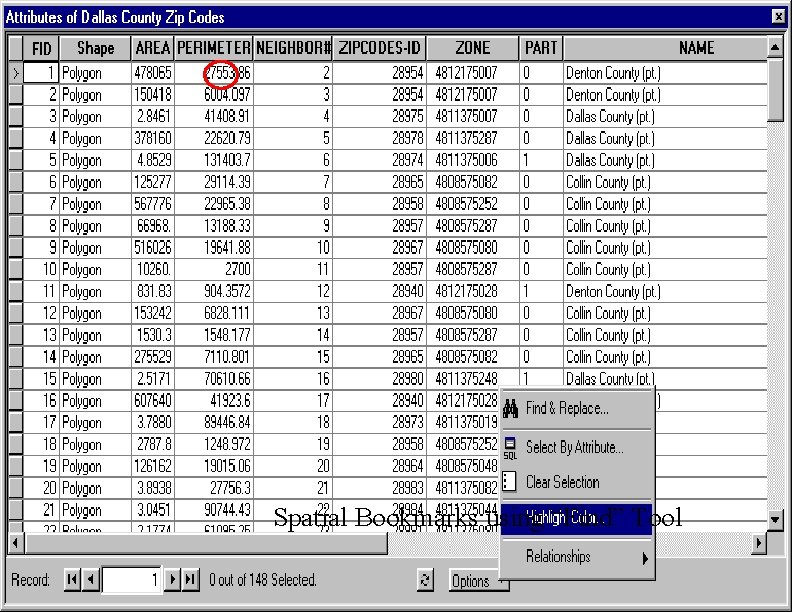This screenshot has height=612, width=792.
Task: Click PERIMETER cell 2700
Action: tap(214, 270)
